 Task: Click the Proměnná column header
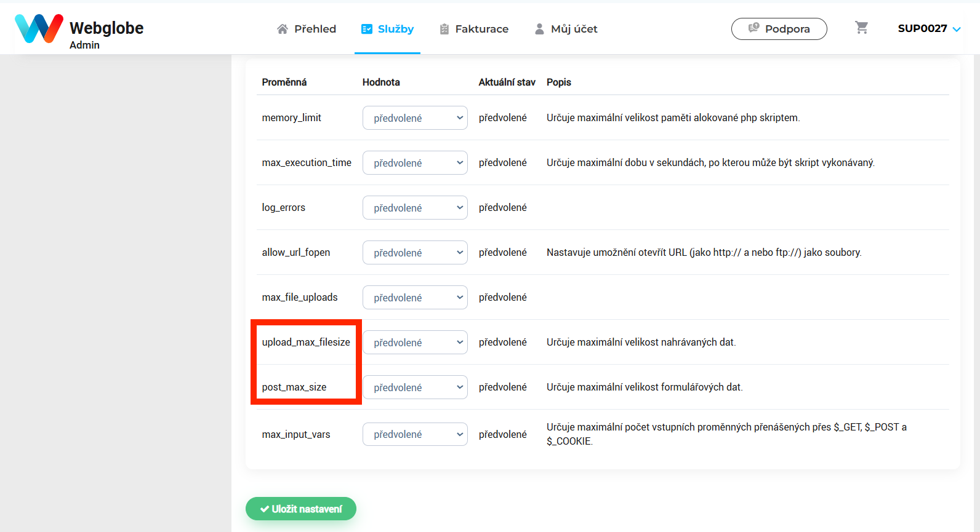284,82
